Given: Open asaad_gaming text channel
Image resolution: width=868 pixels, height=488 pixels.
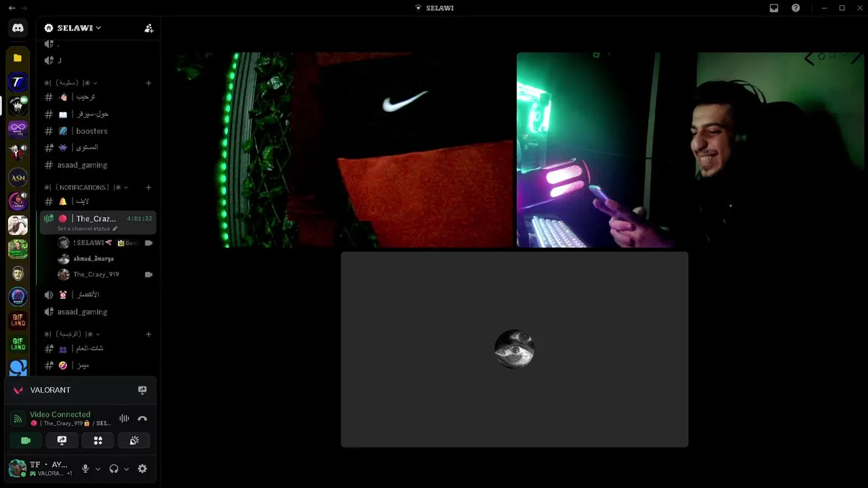Looking at the screenshot, I should point(98,165).
